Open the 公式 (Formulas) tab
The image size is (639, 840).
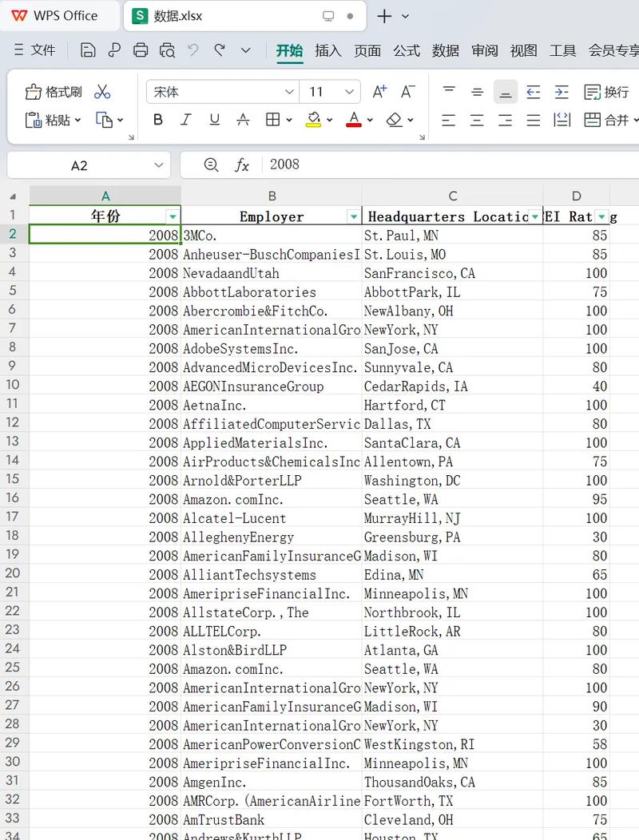coord(406,50)
